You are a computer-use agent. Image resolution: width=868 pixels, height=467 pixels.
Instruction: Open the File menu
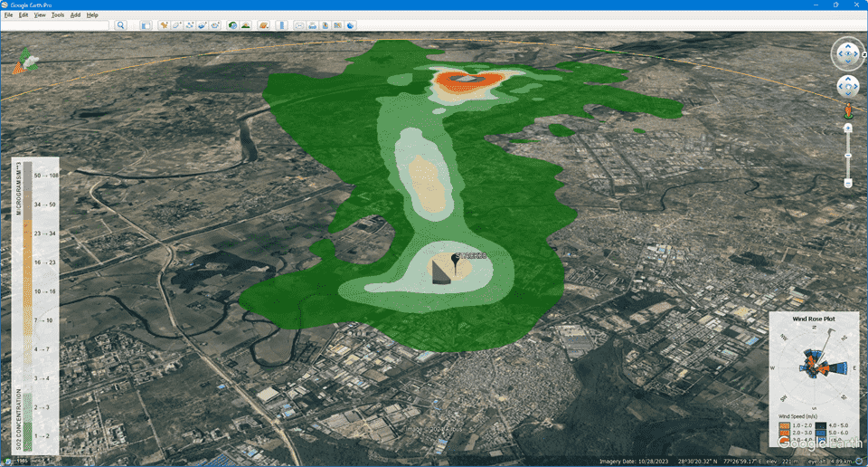8,15
